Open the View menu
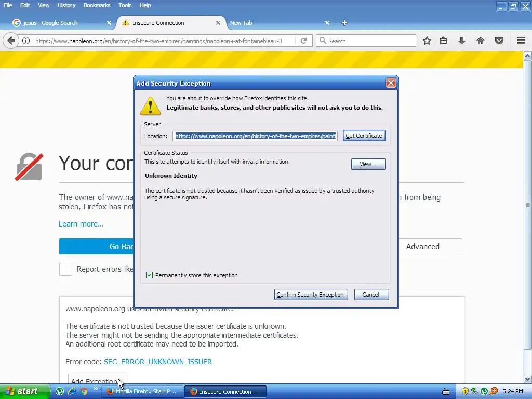The height and width of the screenshot is (399, 532). (x=44, y=5)
